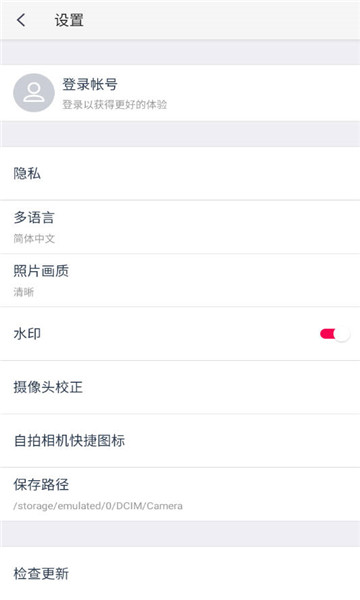
Task: Select 自拍相机快捷图标 shortcut option
Action: pos(180,440)
